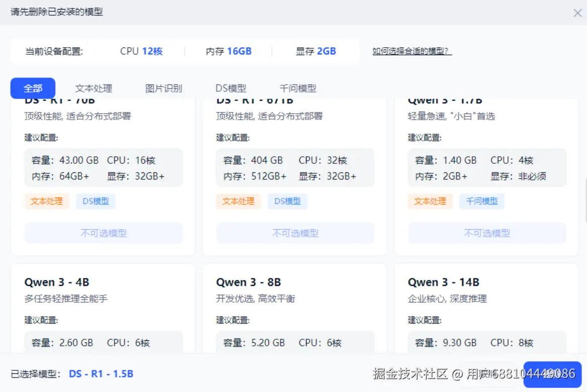Switch to the 图片识别 filter tab
Image resolution: width=587 pixels, height=392 pixels.
point(163,88)
